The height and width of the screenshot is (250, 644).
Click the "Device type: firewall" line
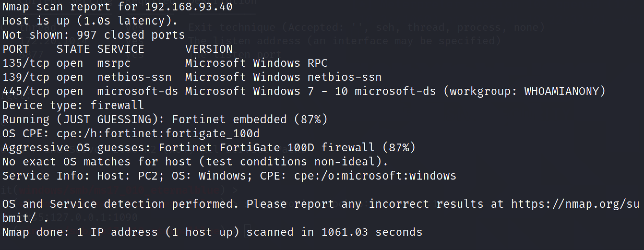coord(73,105)
